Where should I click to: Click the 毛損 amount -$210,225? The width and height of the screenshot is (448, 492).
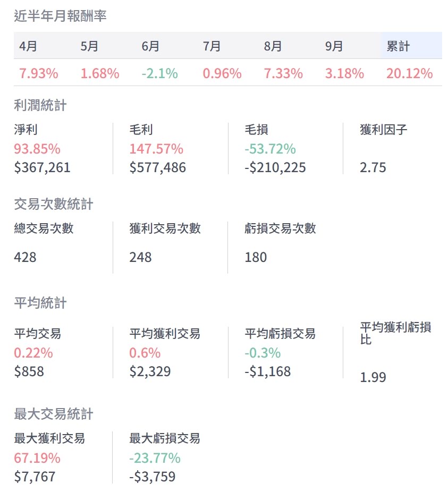[275, 168]
